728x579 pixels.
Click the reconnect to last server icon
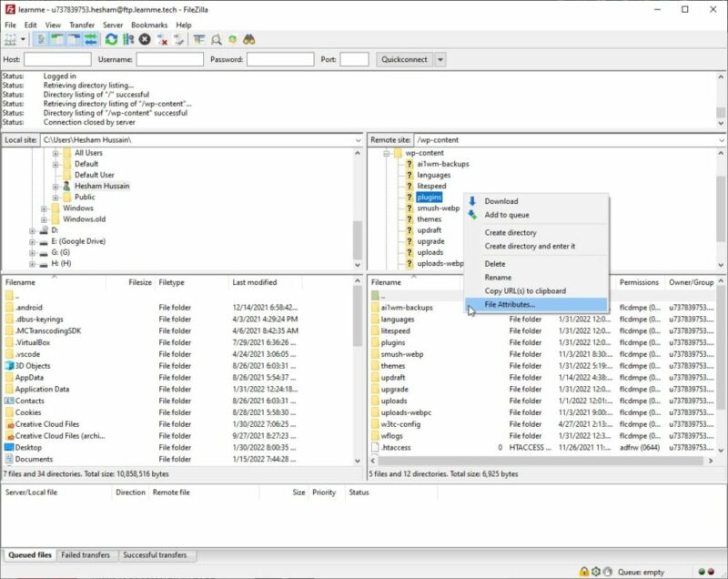pos(178,39)
